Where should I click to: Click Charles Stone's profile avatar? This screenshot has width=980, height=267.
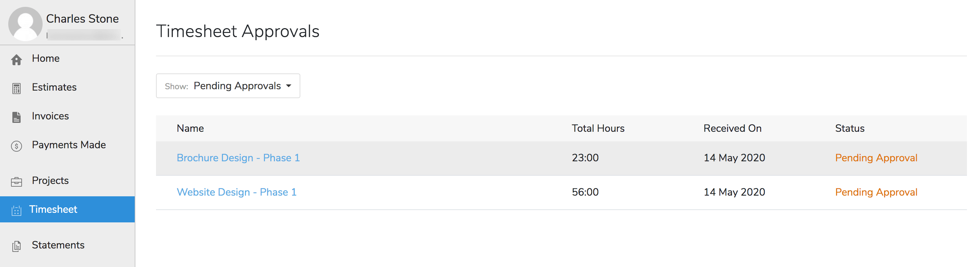[x=25, y=24]
